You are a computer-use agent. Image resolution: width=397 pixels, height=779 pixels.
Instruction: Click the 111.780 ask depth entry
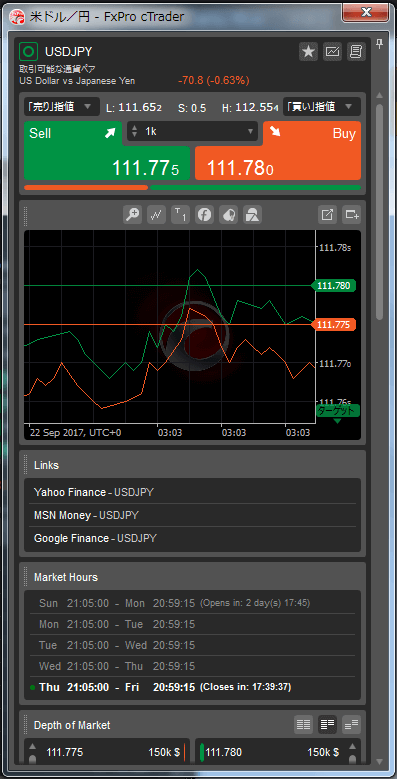point(271,752)
